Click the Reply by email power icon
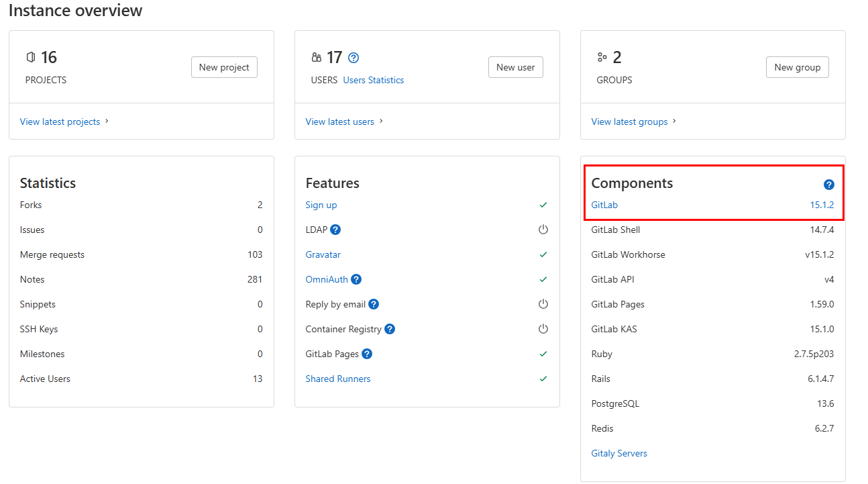868x484 pixels. tap(543, 304)
